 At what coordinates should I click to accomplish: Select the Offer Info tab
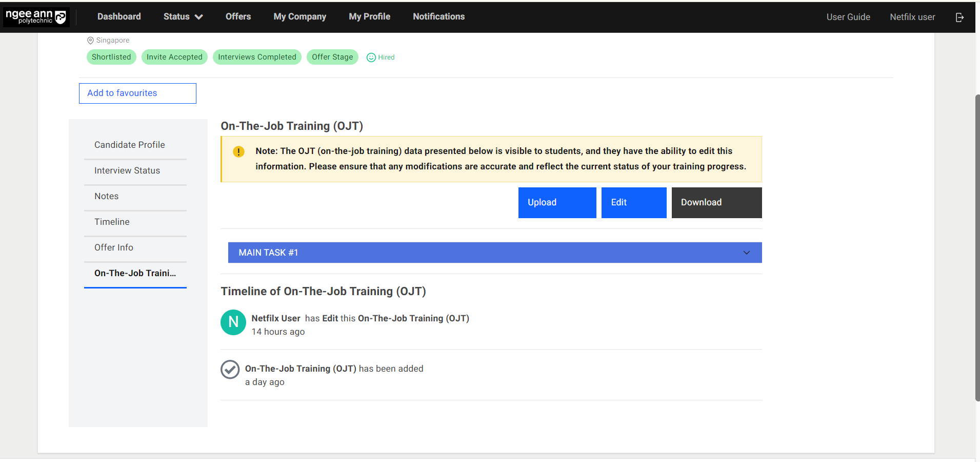114,247
